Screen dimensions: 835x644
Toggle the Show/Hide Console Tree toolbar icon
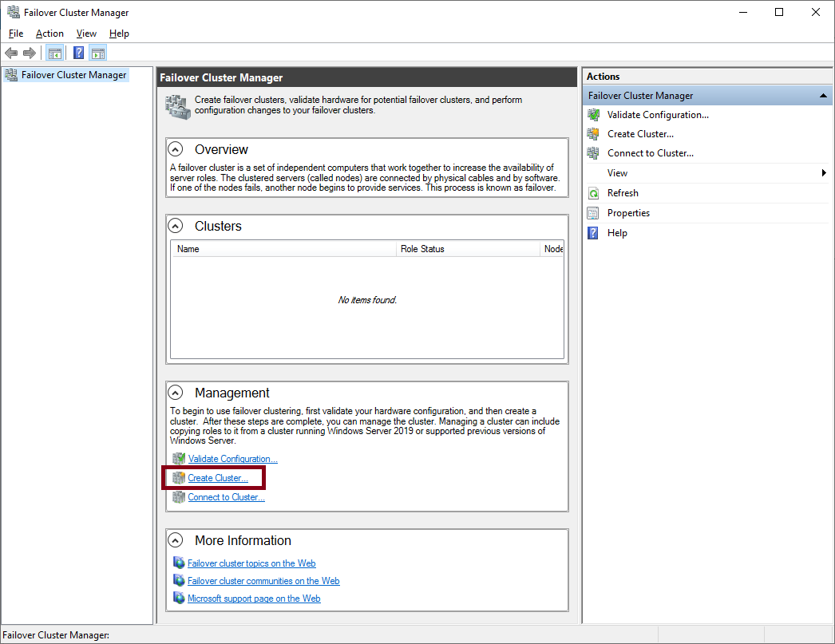pyautogui.click(x=55, y=53)
